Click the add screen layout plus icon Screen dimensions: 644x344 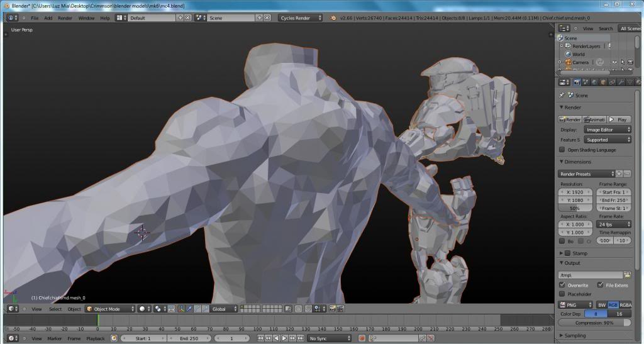coord(180,18)
